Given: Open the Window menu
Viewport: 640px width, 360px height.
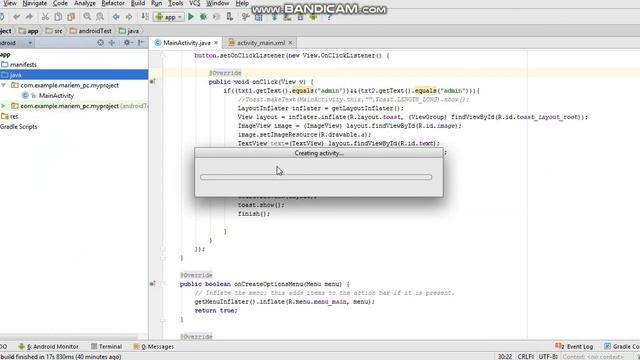Looking at the screenshot, I should pyautogui.click(x=218, y=3).
